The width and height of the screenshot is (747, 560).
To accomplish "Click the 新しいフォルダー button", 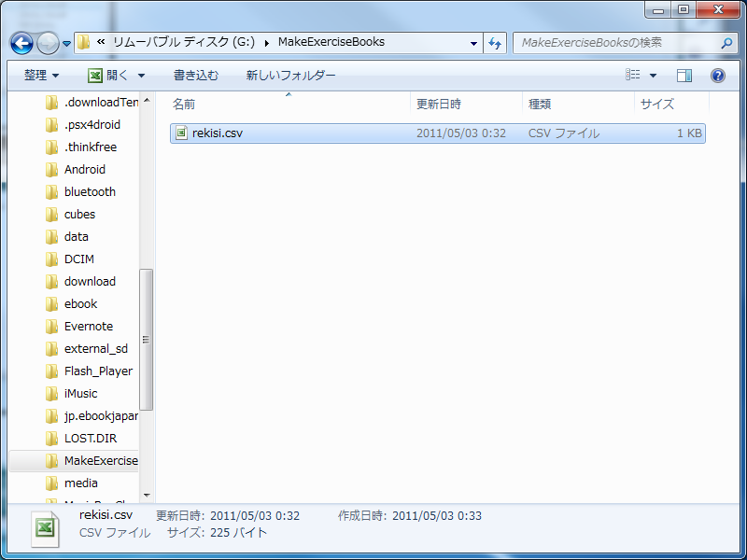I will coord(290,76).
